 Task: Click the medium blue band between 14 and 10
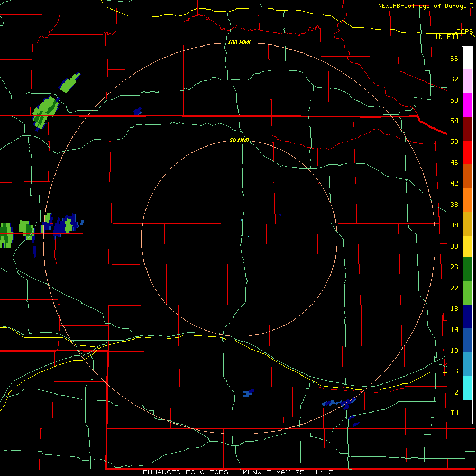(x=467, y=340)
